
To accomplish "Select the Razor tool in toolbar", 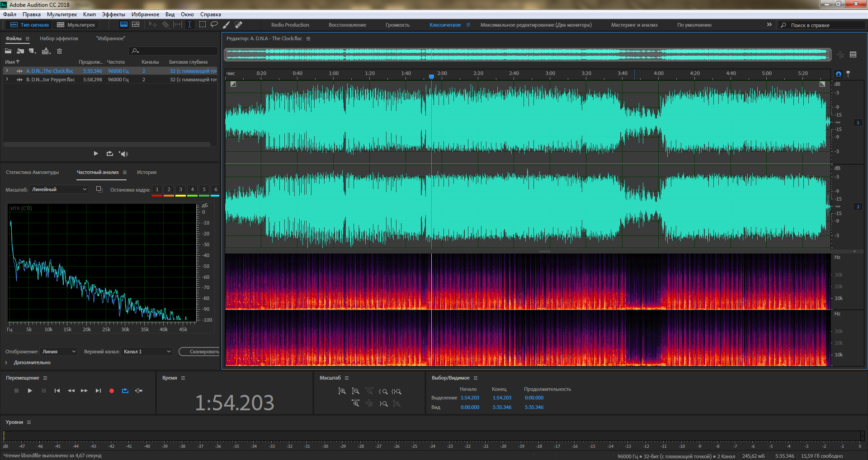I will pyautogui.click(x=165, y=25).
